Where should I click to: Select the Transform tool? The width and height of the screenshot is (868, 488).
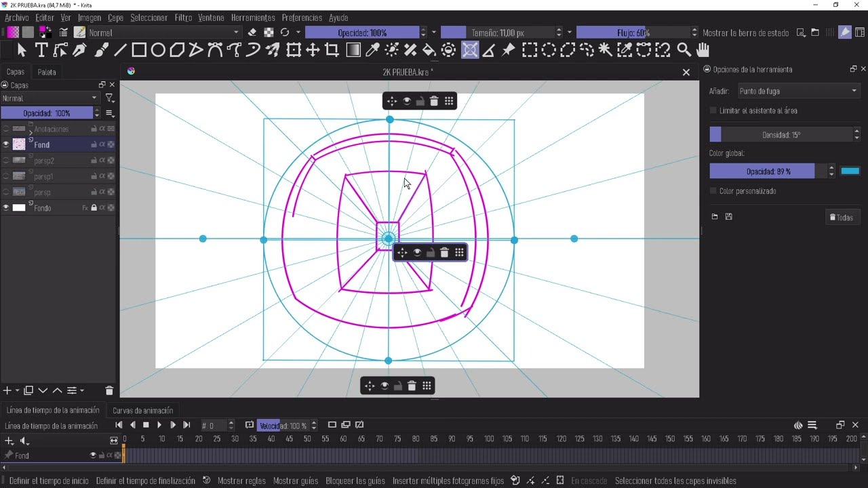pos(294,49)
